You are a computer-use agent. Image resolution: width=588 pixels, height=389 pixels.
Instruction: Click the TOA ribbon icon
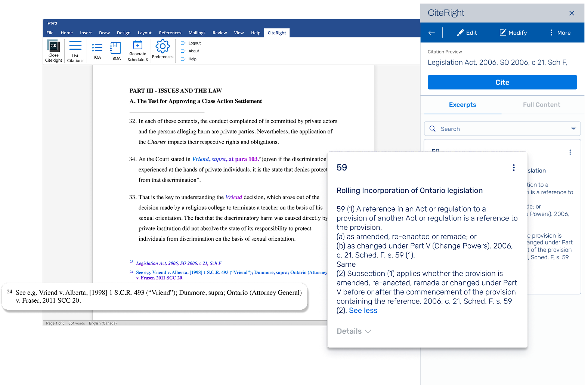point(97,51)
